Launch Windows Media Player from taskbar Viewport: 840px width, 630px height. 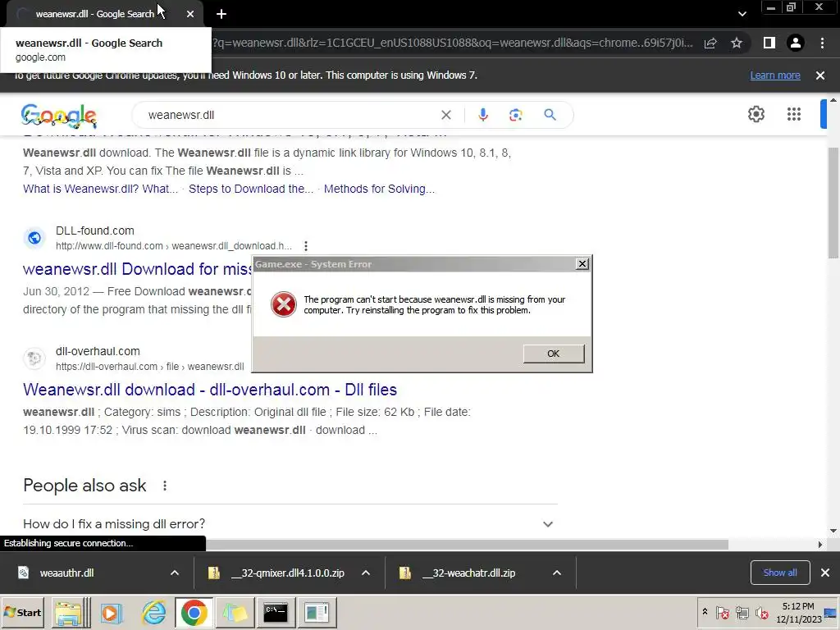click(112, 612)
